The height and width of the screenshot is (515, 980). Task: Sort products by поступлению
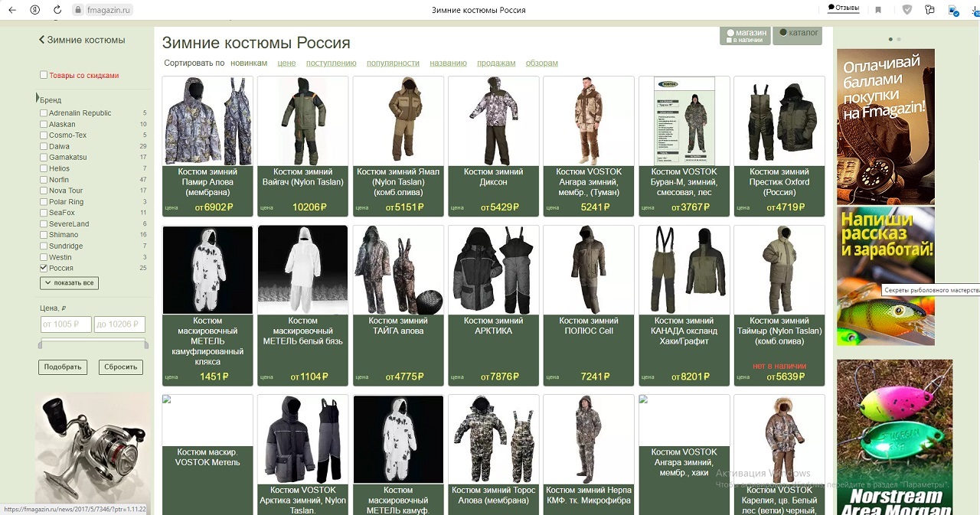pos(332,63)
